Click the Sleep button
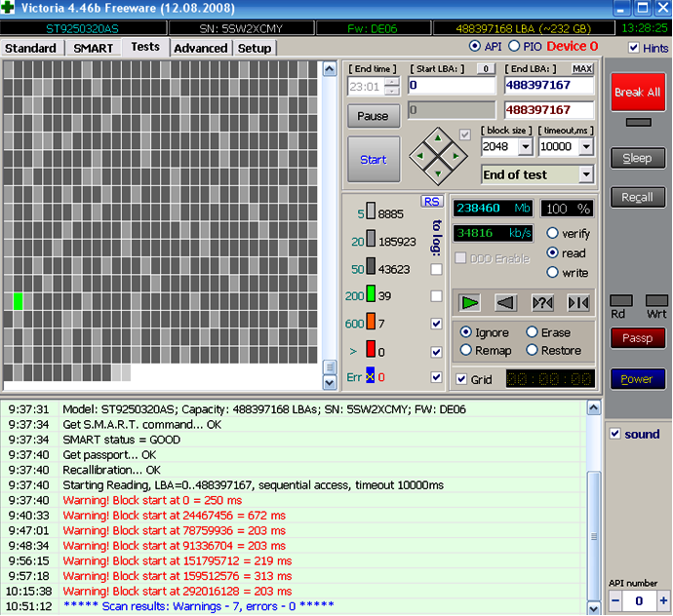This screenshot has width=673, height=616. [638, 158]
